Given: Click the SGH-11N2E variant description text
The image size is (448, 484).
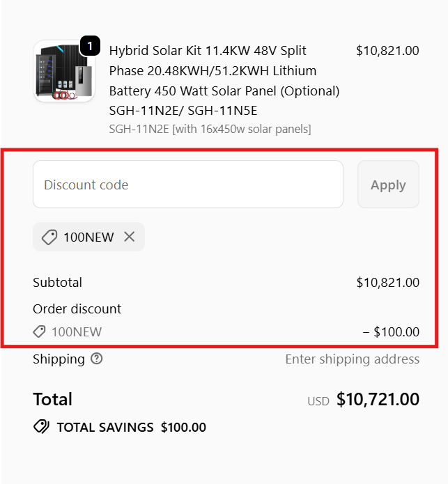Looking at the screenshot, I should tap(210, 129).
